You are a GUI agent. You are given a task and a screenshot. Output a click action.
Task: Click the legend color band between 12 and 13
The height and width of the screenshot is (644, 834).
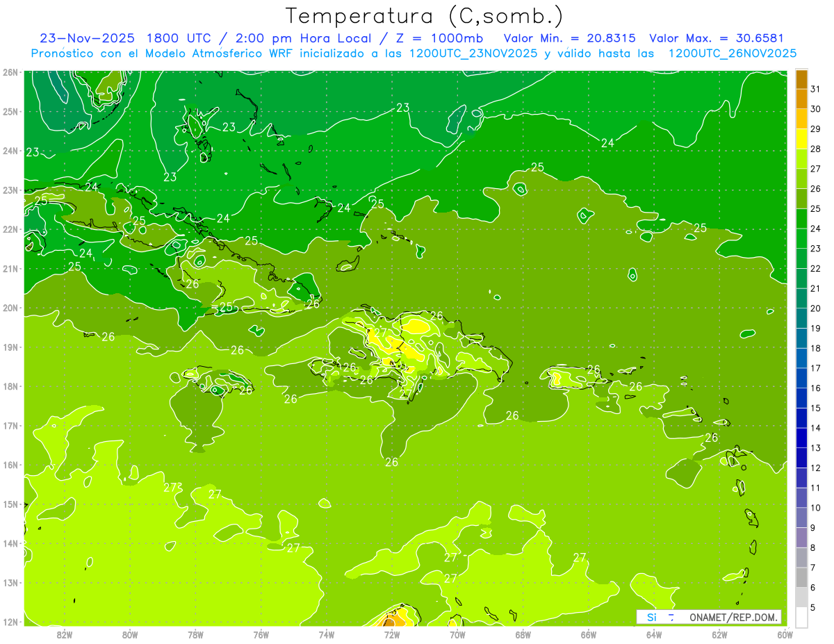point(801,458)
